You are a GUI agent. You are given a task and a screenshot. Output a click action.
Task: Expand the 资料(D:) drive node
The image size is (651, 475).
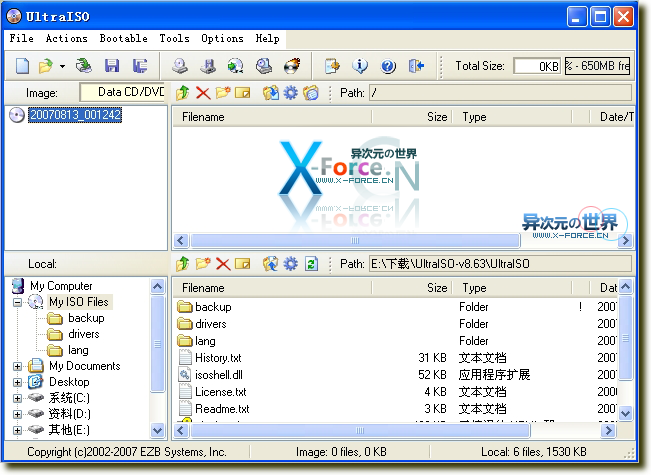(17, 414)
